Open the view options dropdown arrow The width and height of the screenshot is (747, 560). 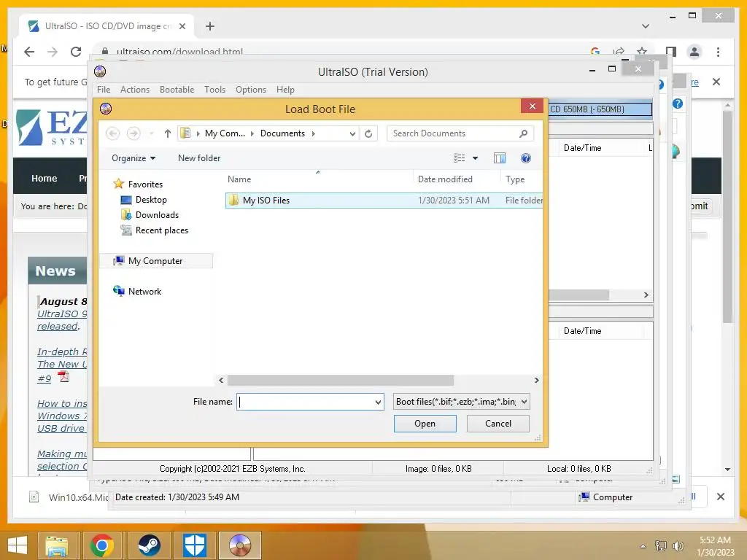click(x=475, y=158)
